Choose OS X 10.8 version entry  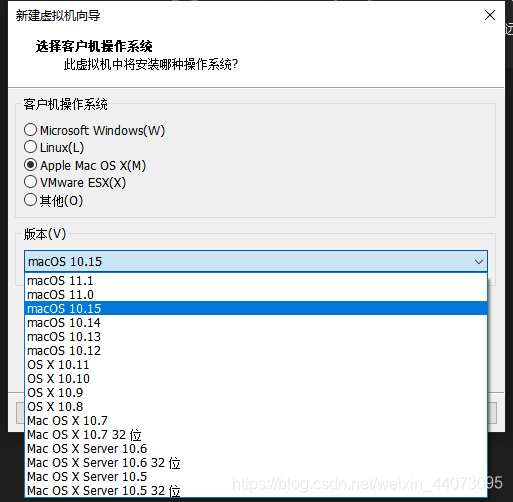pos(256,407)
